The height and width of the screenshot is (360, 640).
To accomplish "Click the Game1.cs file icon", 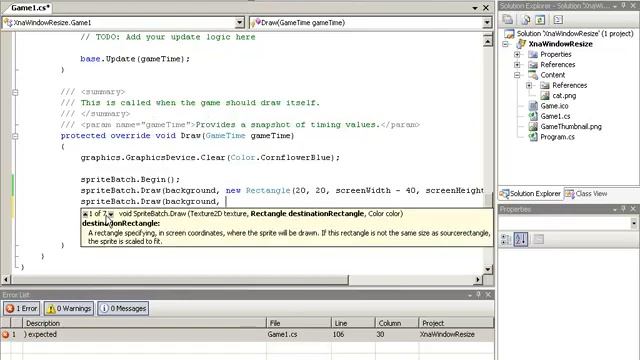I will coord(533,116).
